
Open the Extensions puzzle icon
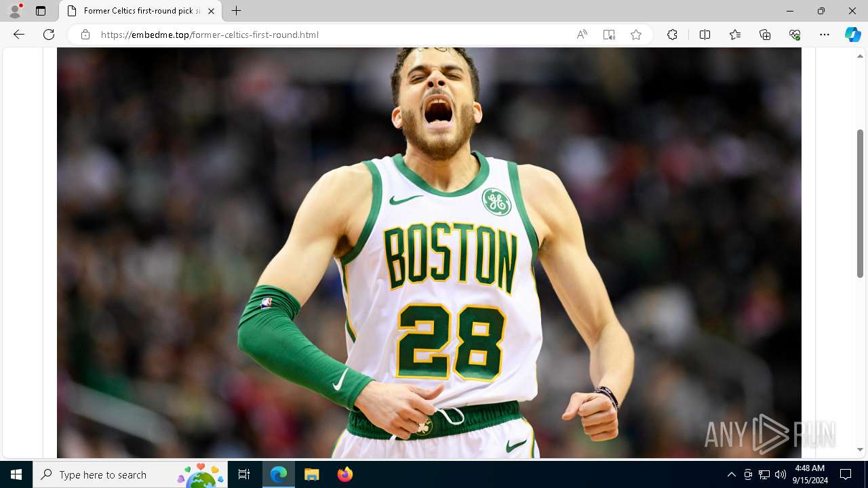pos(672,35)
